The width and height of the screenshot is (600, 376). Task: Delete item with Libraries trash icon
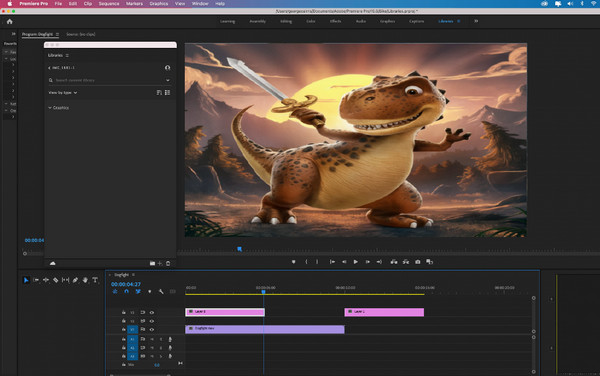[168, 263]
